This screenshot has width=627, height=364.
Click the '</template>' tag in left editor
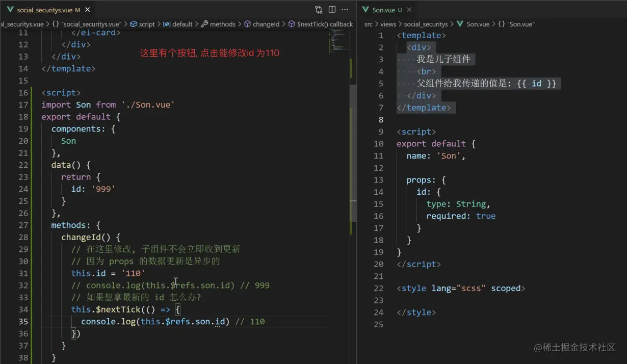(68, 69)
